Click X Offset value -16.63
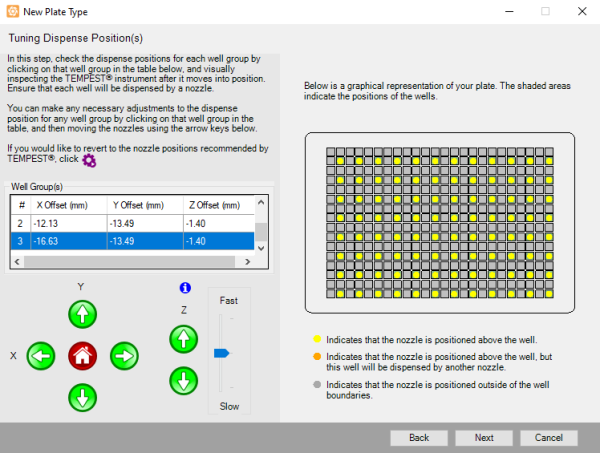This screenshot has width=600, height=453. pos(46,241)
